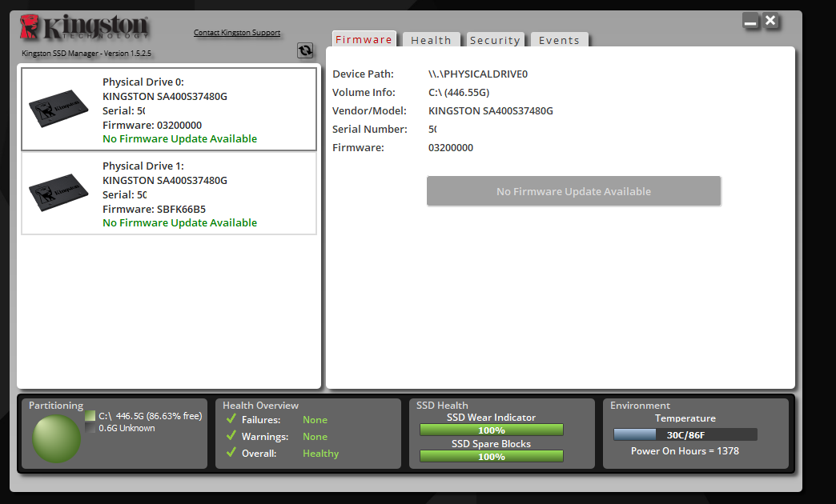Click the green partition pie chart
This screenshot has height=504, width=836.
click(x=57, y=439)
